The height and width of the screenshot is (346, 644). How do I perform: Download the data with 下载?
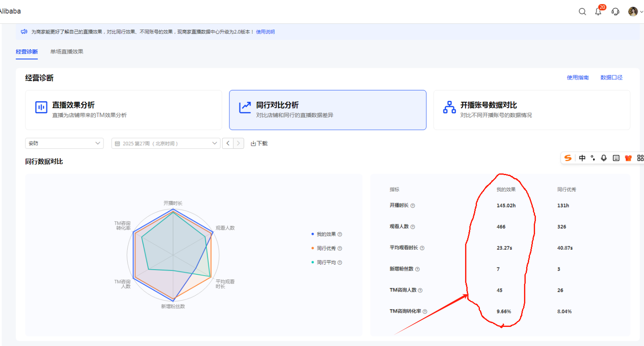point(259,143)
